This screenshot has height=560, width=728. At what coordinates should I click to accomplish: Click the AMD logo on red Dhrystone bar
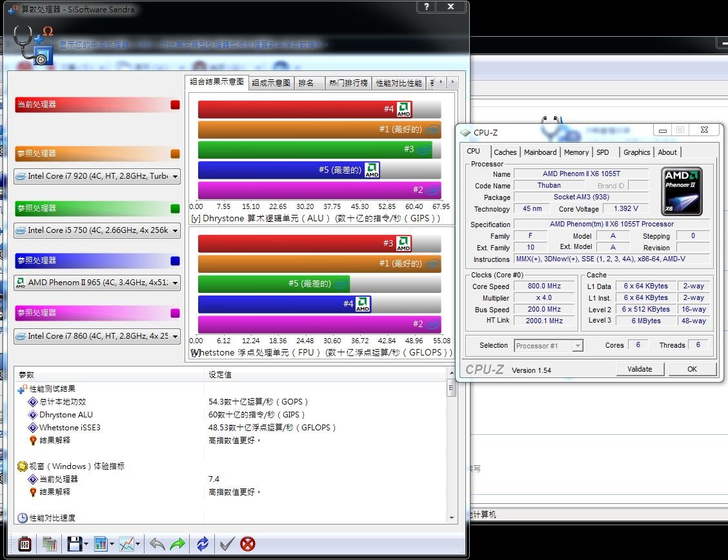(x=403, y=110)
